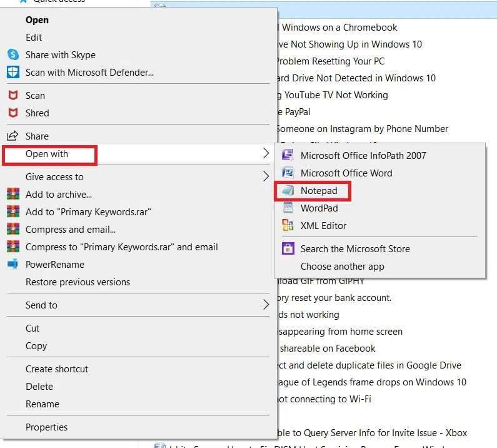Click the Microsoft Defender shield icon
Viewport: 497px width, 448px height.
click(13, 73)
